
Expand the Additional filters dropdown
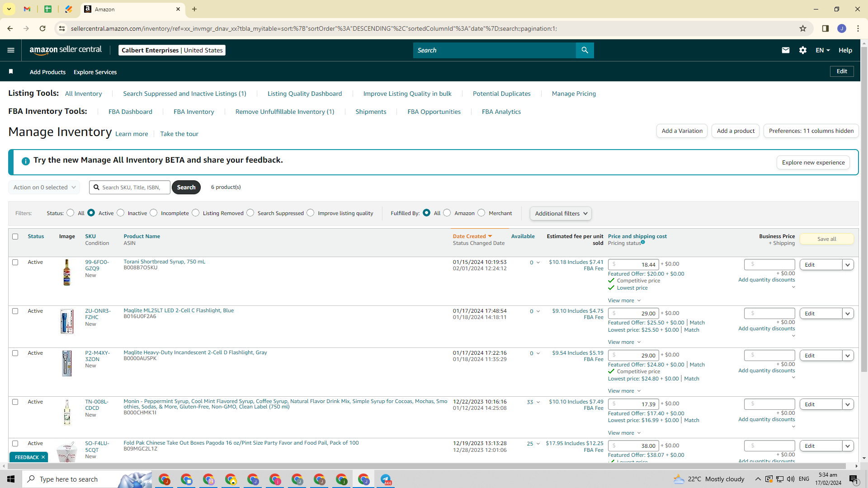tap(561, 213)
